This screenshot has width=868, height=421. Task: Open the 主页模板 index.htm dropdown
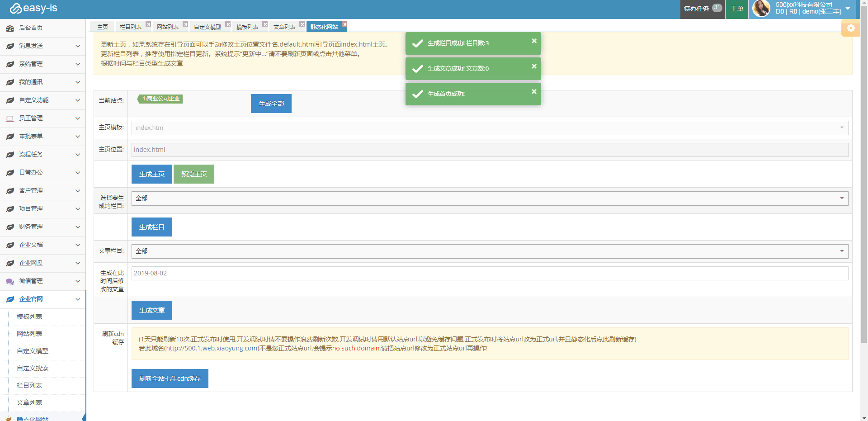coord(490,128)
